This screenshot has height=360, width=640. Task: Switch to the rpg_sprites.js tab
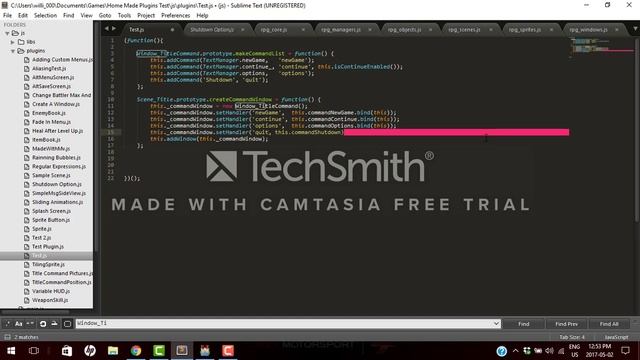525,30
